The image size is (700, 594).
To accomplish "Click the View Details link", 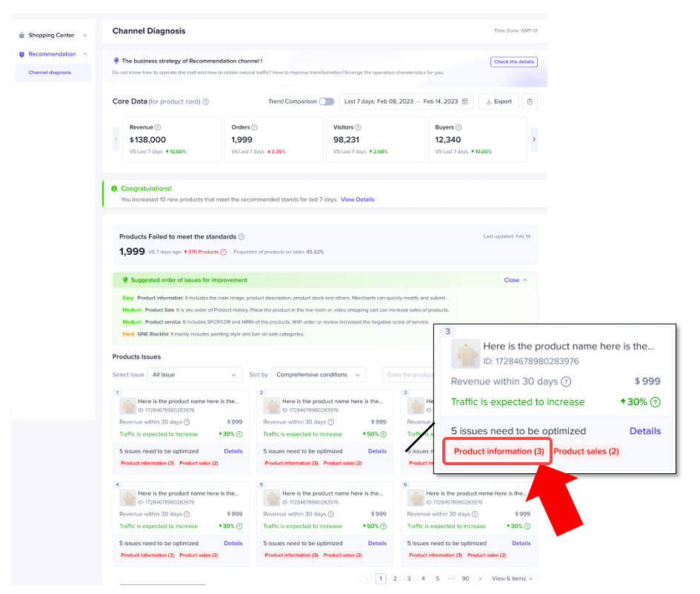I will click(357, 200).
